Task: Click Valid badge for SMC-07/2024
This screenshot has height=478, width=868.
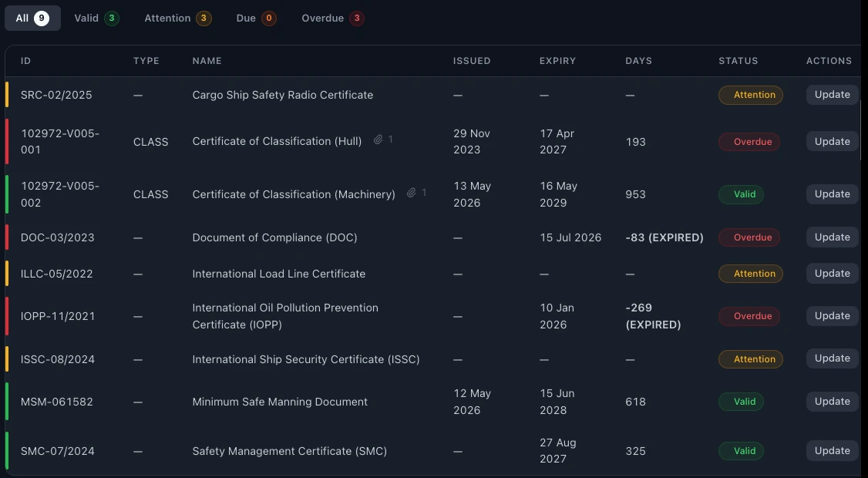Action: pyautogui.click(x=742, y=451)
